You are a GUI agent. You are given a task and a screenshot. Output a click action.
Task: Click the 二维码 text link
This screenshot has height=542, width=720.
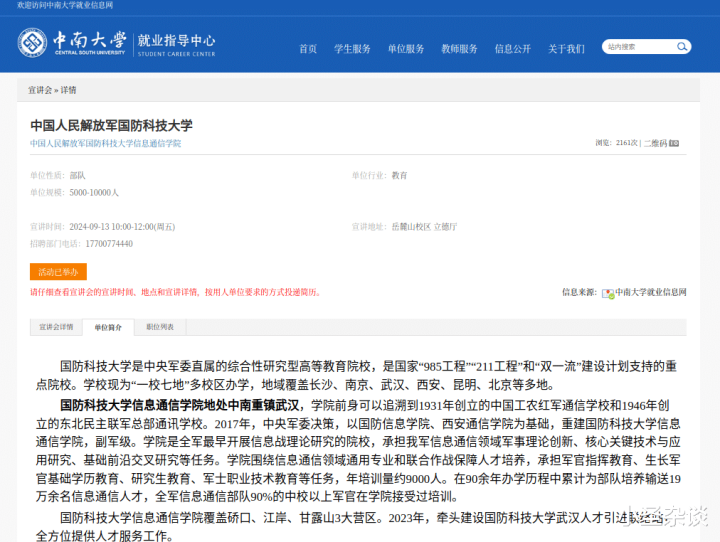coord(655,143)
